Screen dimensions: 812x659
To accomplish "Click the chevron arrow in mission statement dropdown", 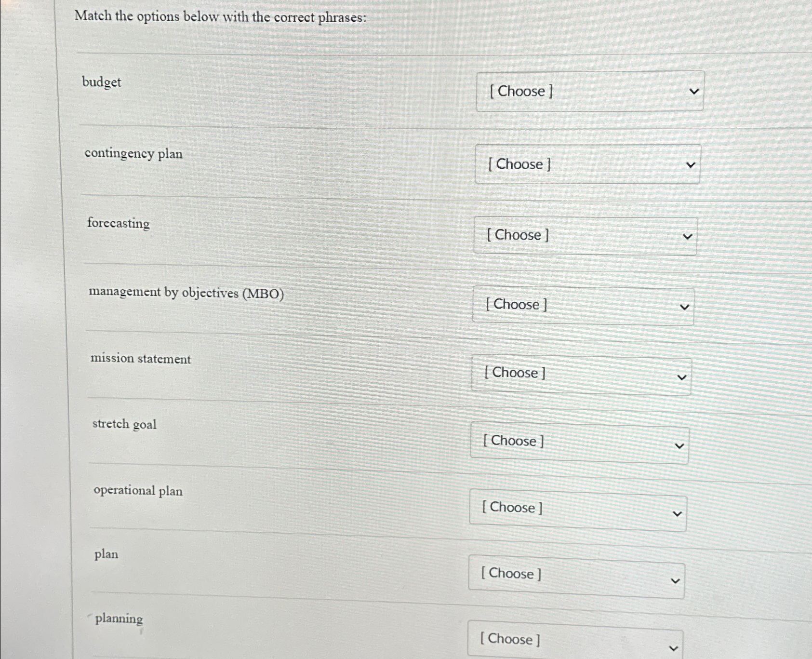I will [681, 377].
